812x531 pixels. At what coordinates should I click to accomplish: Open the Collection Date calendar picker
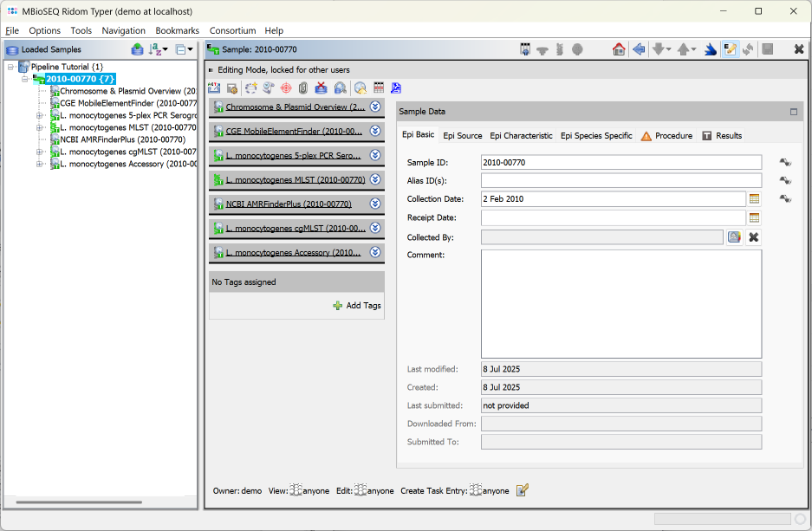(753, 198)
